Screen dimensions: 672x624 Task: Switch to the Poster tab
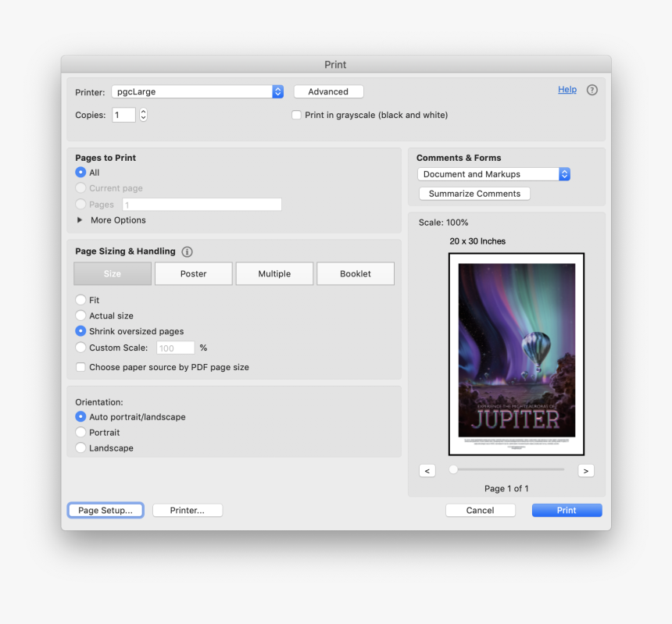pyautogui.click(x=193, y=273)
